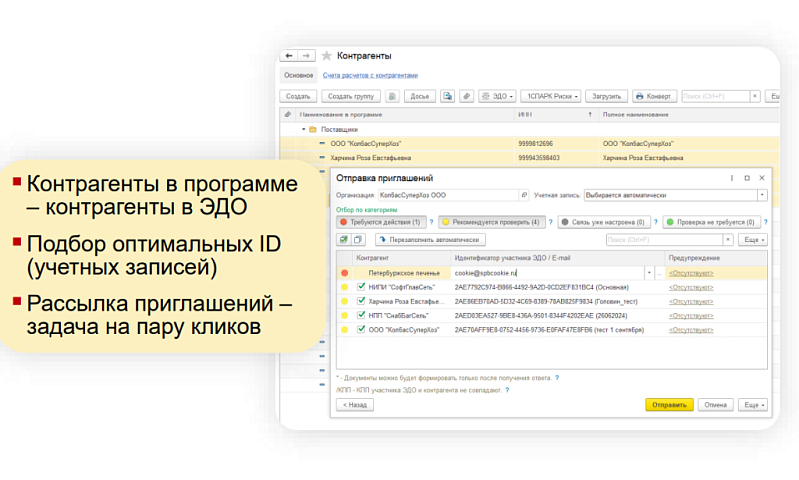Uncheck НПП "СнабБагСеть" checkbox
The width and height of the screenshot is (799, 480).
361,315
